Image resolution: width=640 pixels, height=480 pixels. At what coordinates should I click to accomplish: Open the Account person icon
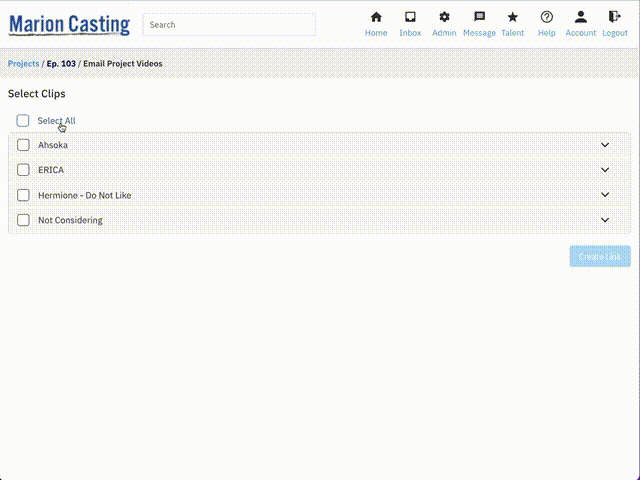point(580,17)
